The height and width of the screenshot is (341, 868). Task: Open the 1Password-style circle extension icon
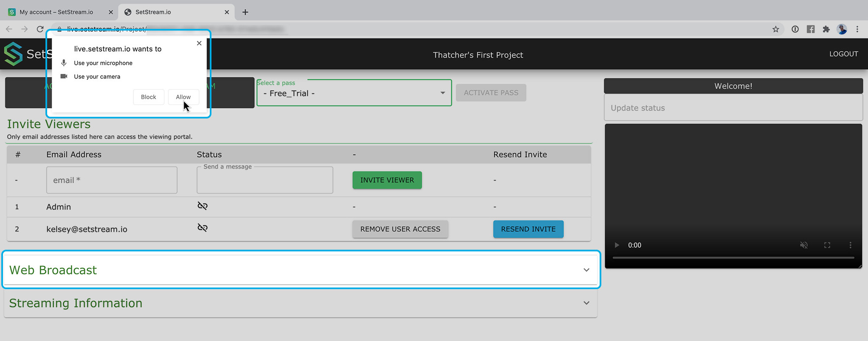click(795, 29)
